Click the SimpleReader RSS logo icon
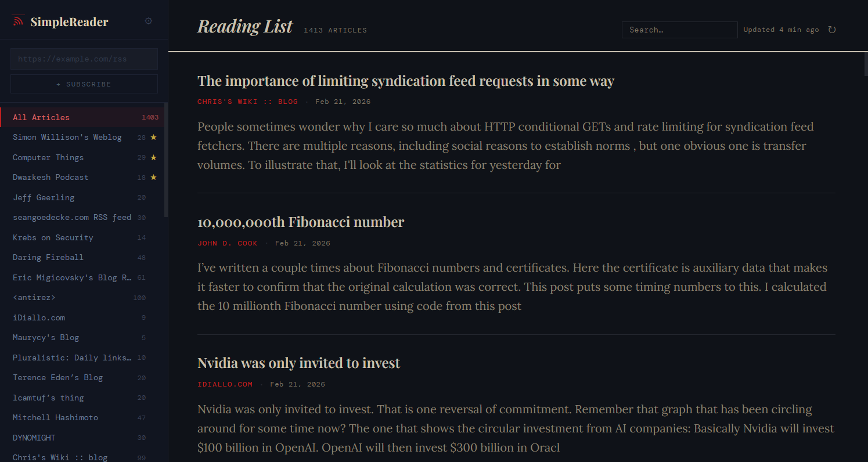Image resolution: width=868 pixels, height=462 pixels. [x=17, y=20]
